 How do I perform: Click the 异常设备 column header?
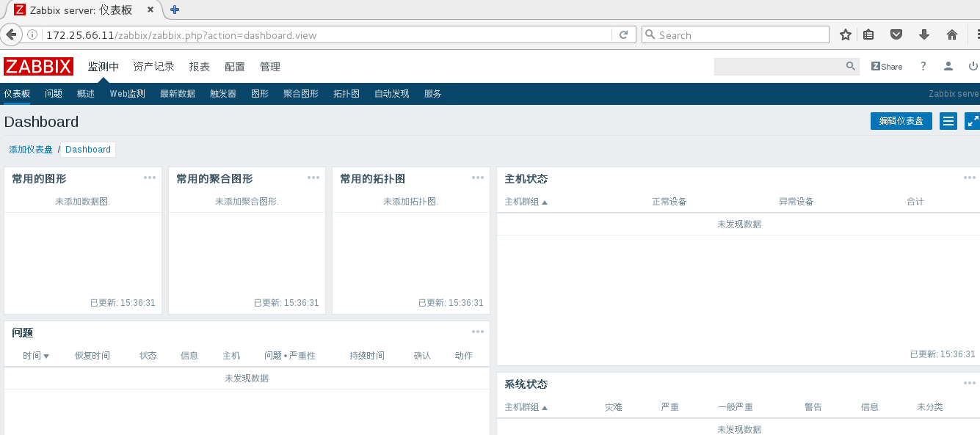coord(796,202)
